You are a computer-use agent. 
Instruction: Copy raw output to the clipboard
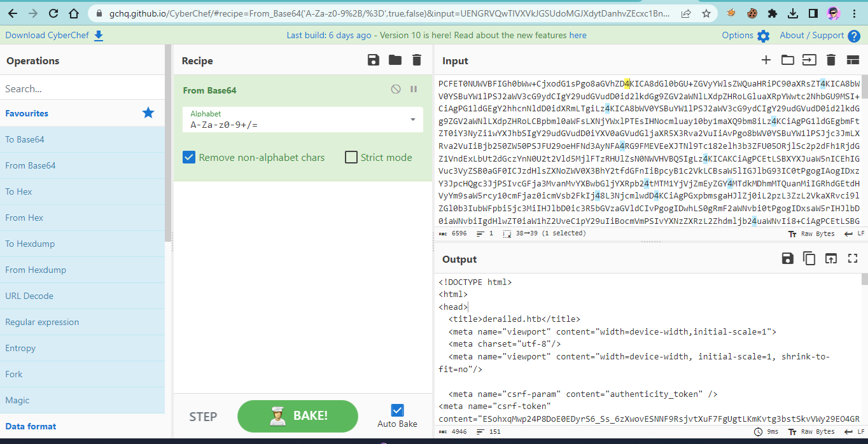[x=809, y=258]
